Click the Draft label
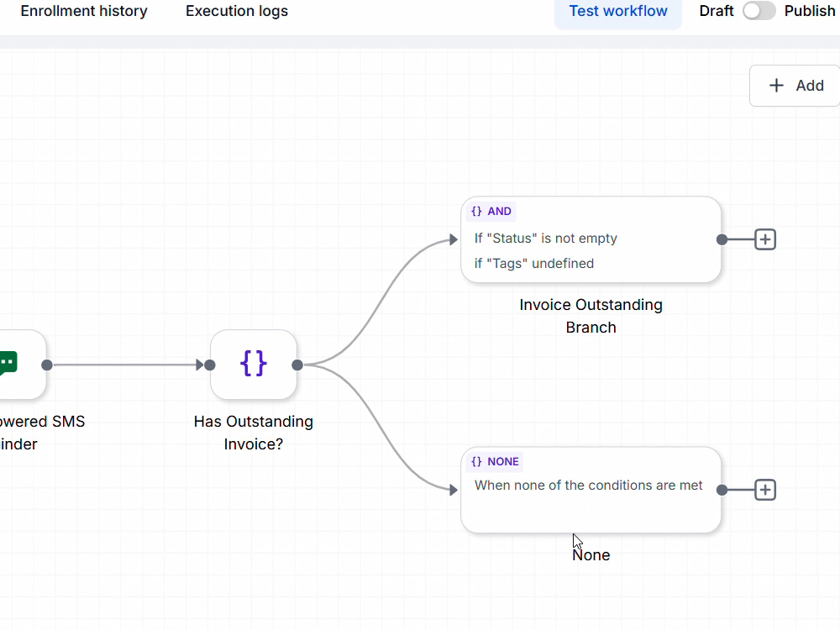 (717, 11)
